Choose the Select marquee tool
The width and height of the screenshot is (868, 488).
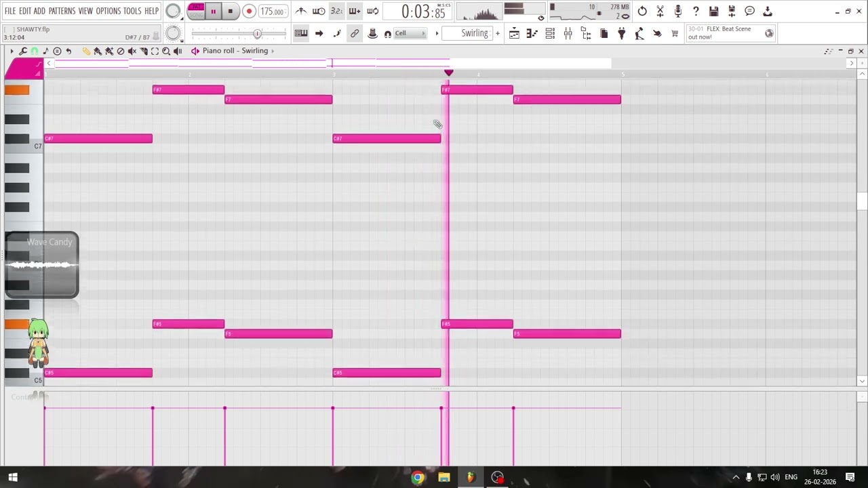pyautogui.click(x=155, y=51)
